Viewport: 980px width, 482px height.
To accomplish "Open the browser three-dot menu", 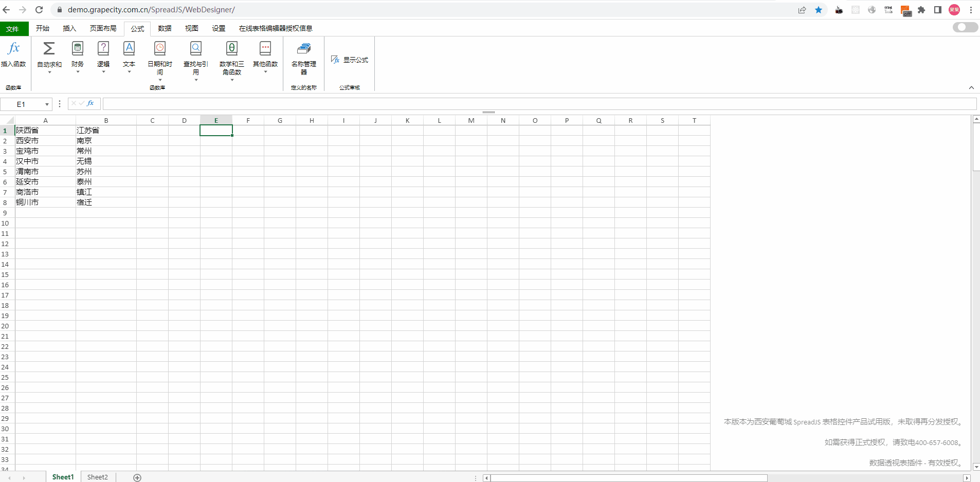I will tap(971, 10).
